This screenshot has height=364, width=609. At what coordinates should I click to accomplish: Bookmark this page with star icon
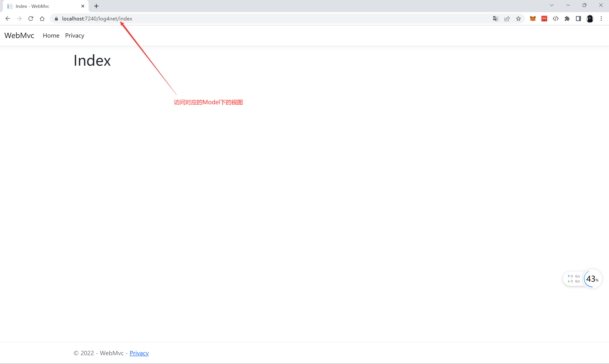pos(518,19)
